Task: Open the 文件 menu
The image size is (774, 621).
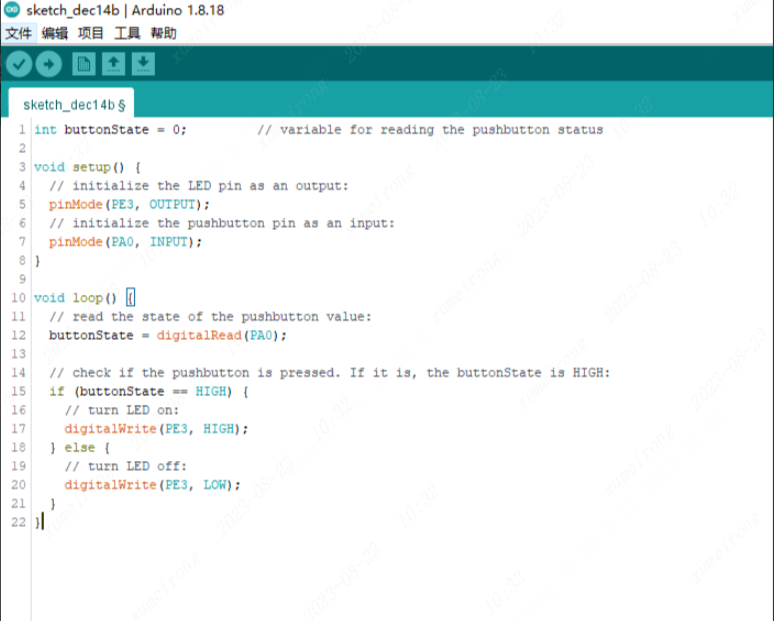Action: 18,33
